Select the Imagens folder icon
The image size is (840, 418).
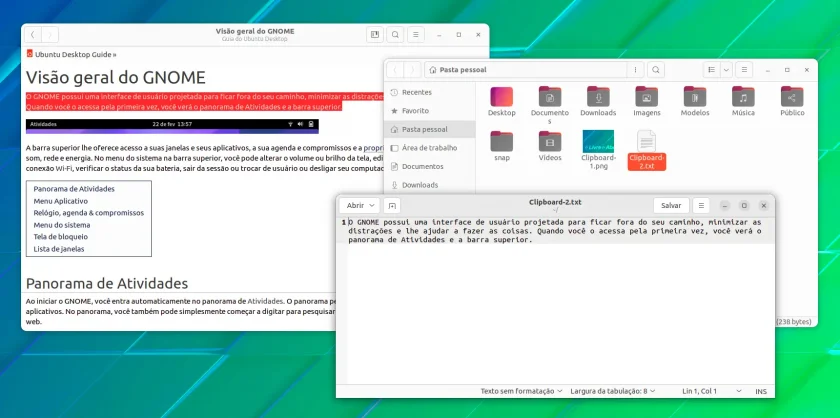[x=647, y=96]
